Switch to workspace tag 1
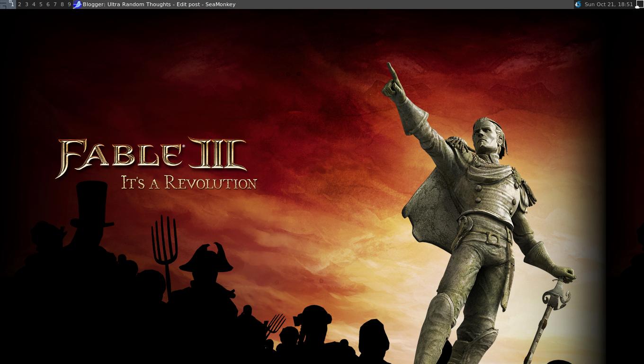This screenshot has height=364, width=644. pos(12,4)
